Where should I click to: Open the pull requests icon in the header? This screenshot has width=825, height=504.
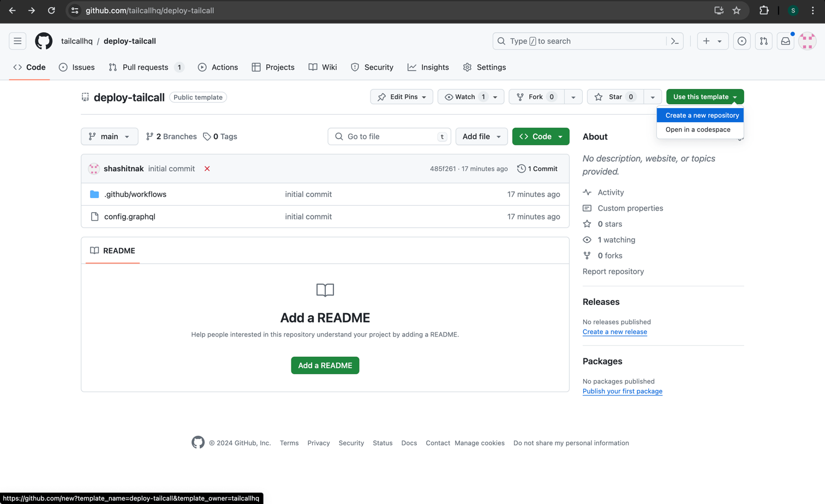pyautogui.click(x=763, y=41)
